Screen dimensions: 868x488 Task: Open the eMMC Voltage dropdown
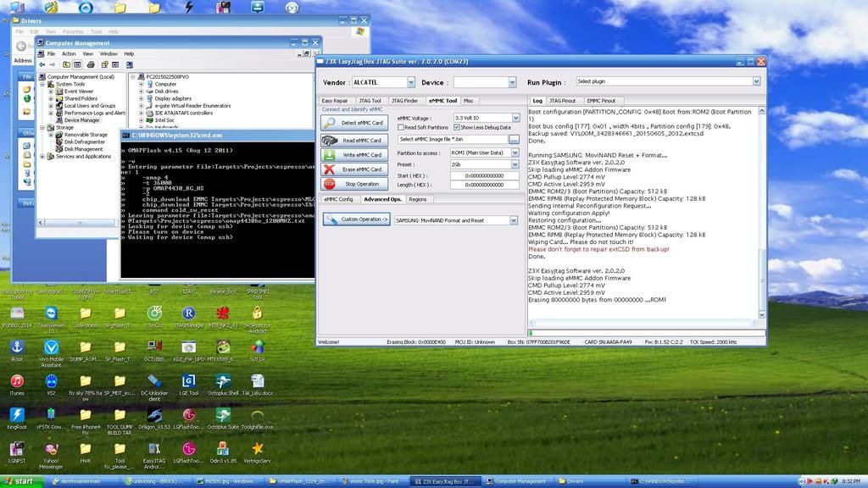click(515, 118)
